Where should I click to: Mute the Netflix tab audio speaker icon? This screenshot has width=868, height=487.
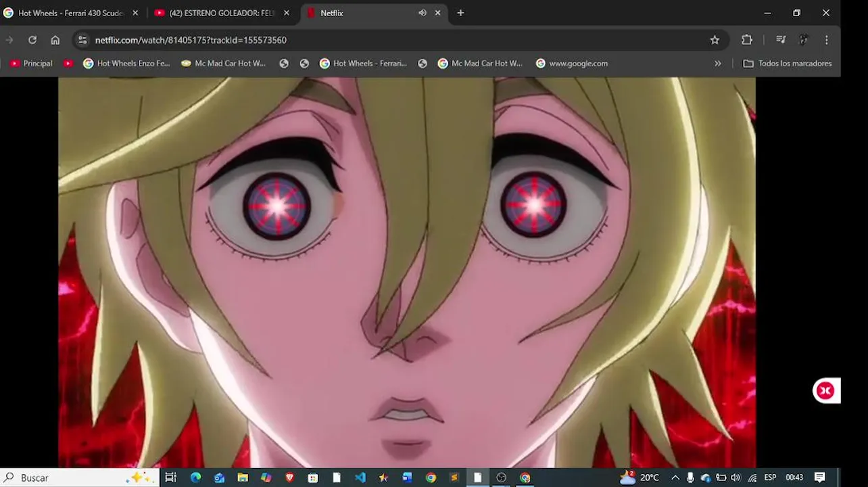tap(423, 13)
